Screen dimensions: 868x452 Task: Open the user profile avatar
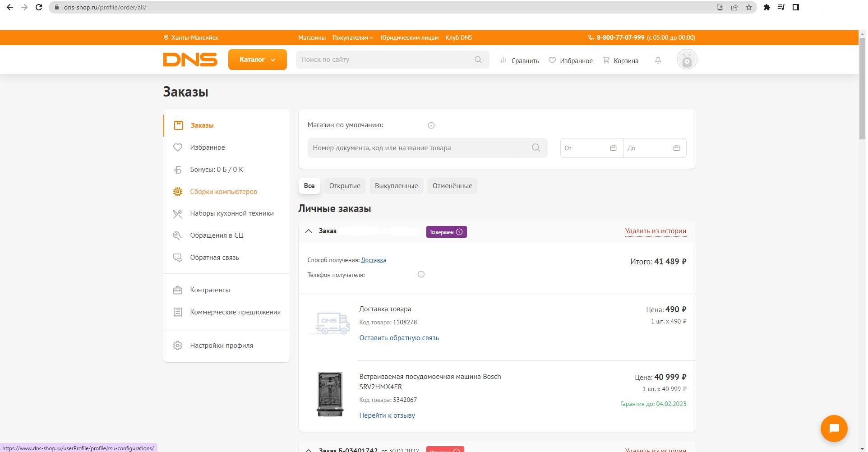(x=687, y=60)
